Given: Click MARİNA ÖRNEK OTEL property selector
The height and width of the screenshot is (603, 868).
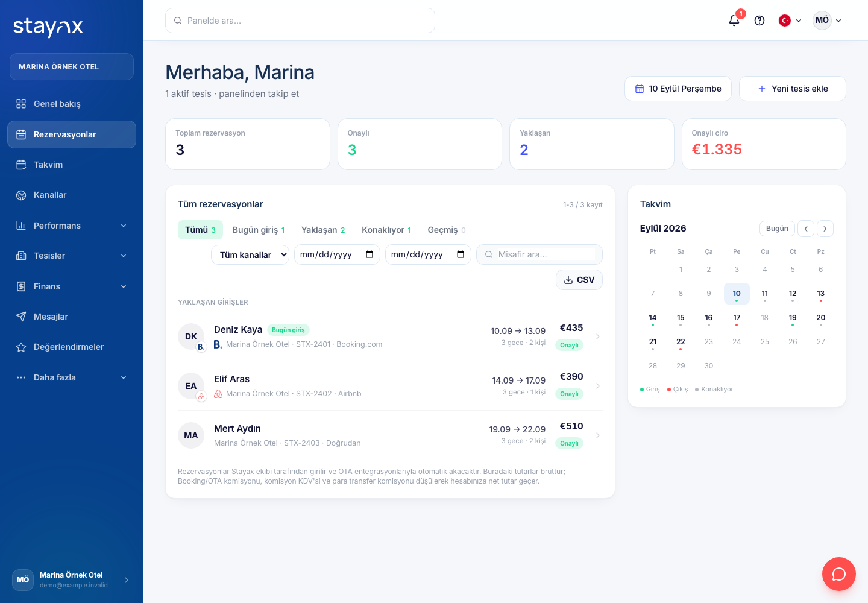Looking at the screenshot, I should [x=72, y=67].
